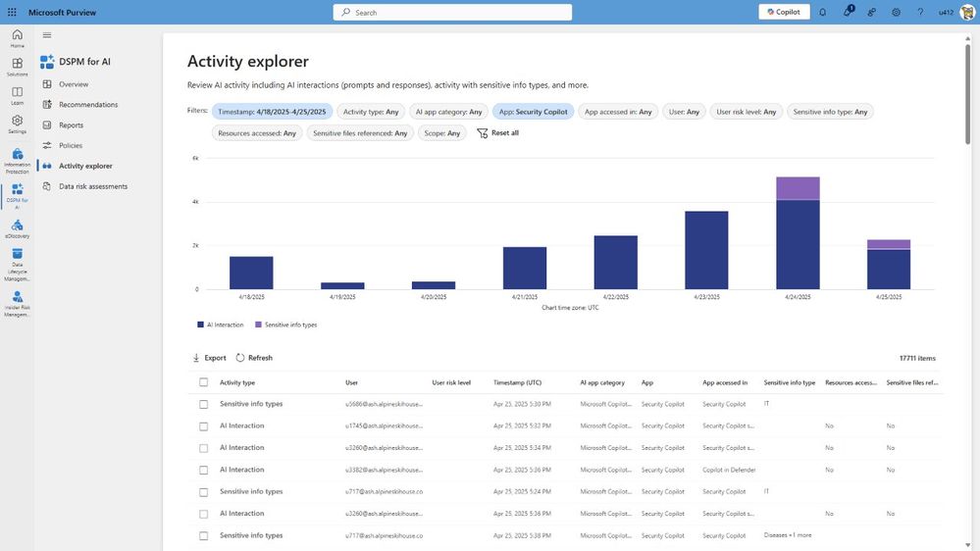Open Learn in left rail

click(x=17, y=95)
